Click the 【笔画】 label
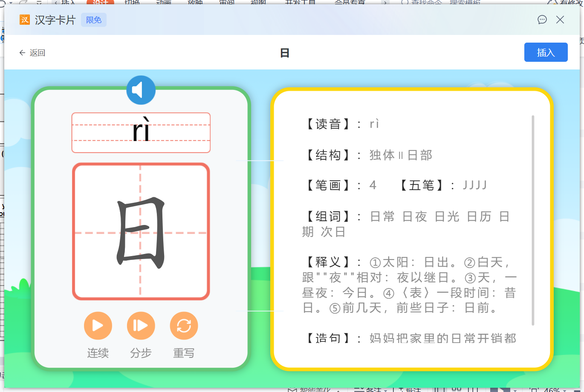The image size is (584, 392). pyautogui.click(x=328, y=185)
